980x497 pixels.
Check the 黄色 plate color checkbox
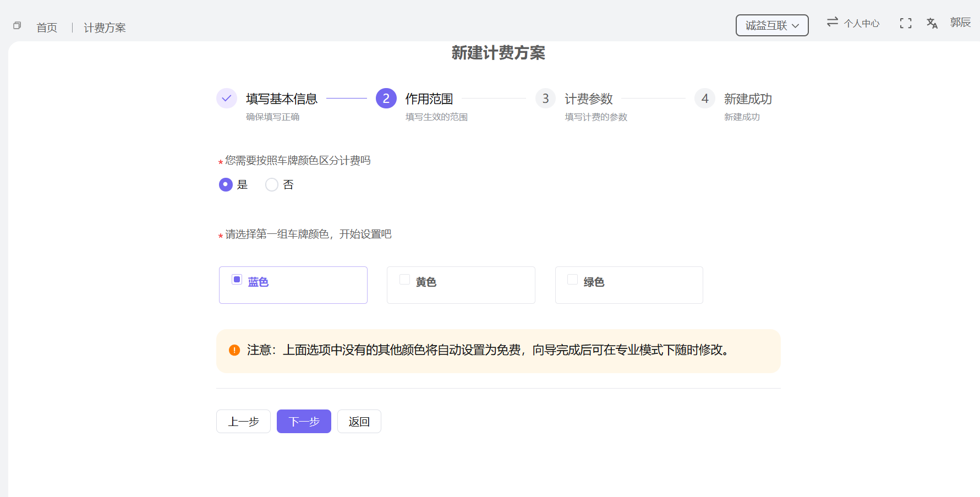click(x=405, y=280)
